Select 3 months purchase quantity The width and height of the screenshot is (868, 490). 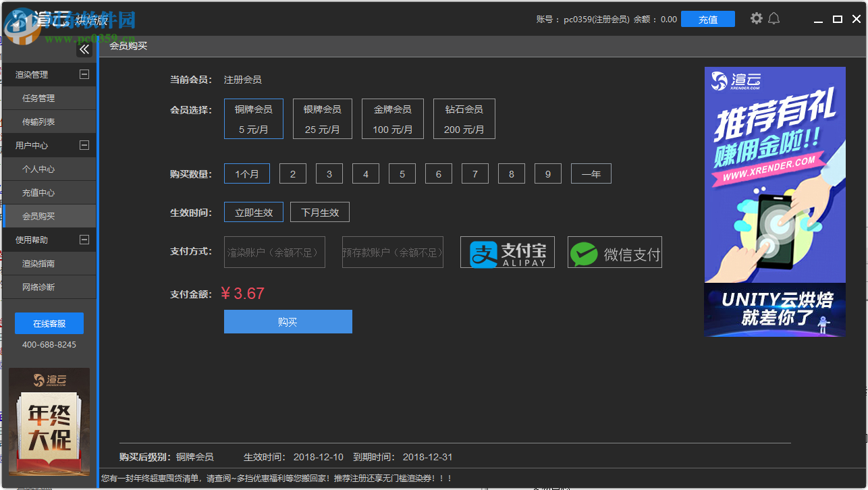click(x=329, y=173)
